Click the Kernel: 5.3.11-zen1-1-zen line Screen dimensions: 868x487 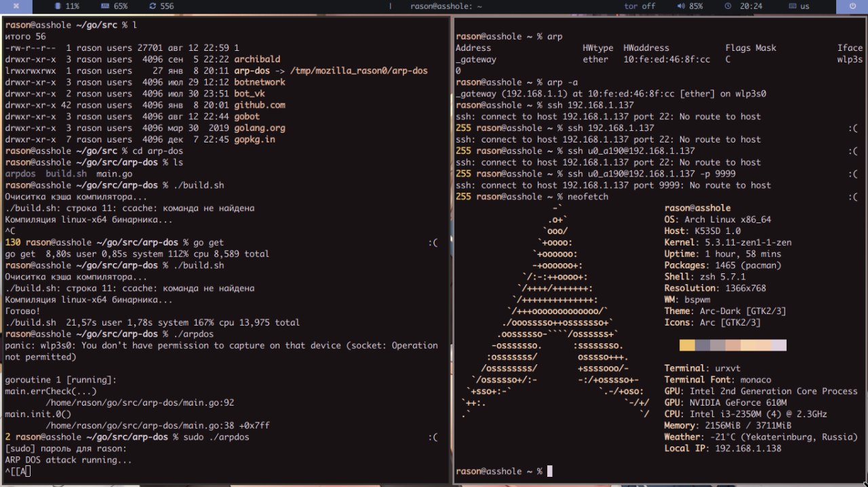pyautogui.click(x=728, y=242)
